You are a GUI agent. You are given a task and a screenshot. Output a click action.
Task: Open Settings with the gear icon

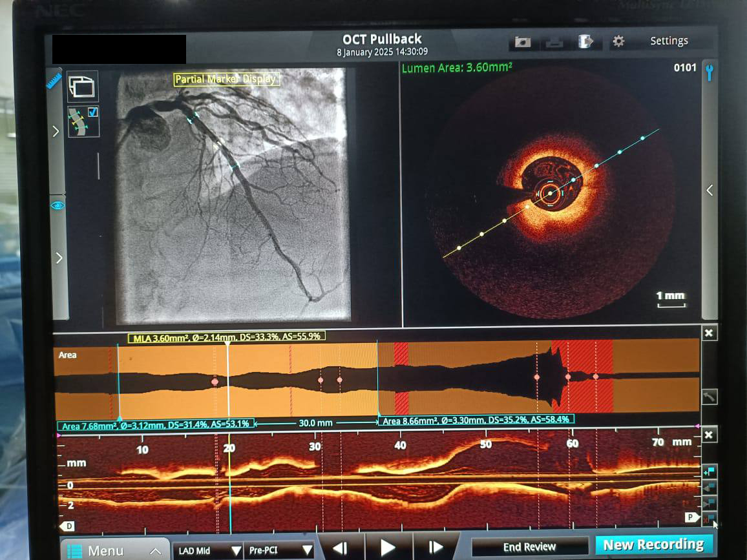(x=618, y=41)
